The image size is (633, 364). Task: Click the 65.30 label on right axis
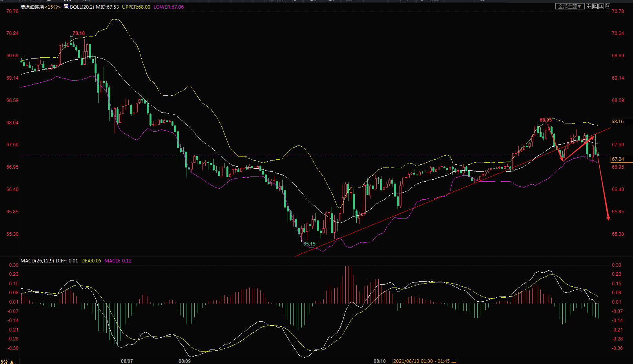[x=618, y=234]
